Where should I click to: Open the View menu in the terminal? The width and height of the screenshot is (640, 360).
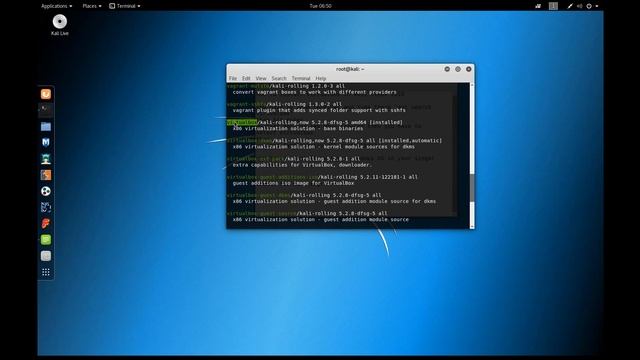pyautogui.click(x=261, y=78)
